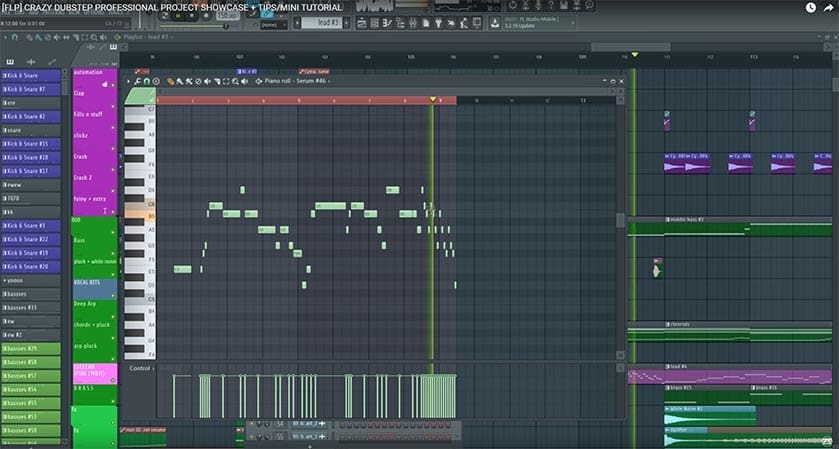Click the green playhead marker in playlist ruler
This screenshot has width=839, height=449.
click(x=634, y=55)
